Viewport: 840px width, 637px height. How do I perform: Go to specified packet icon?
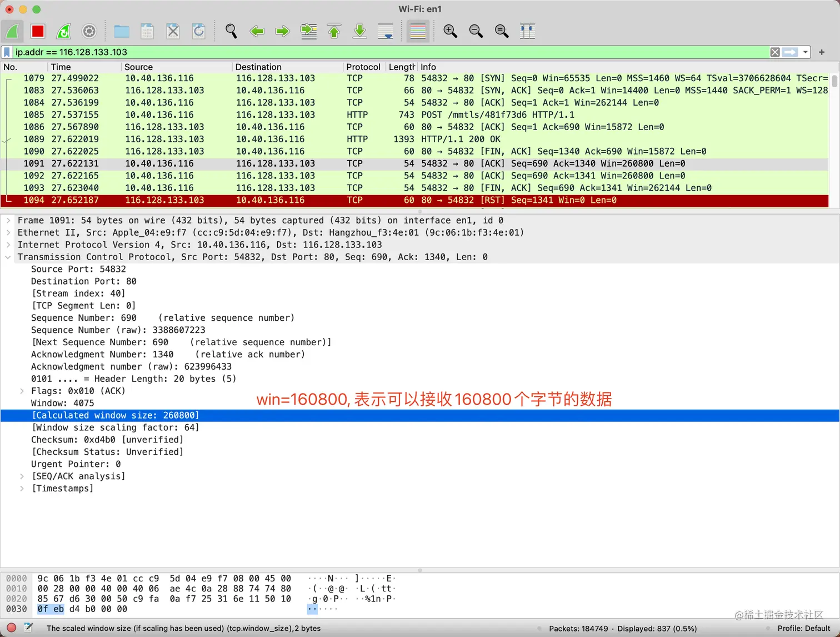point(308,31)
